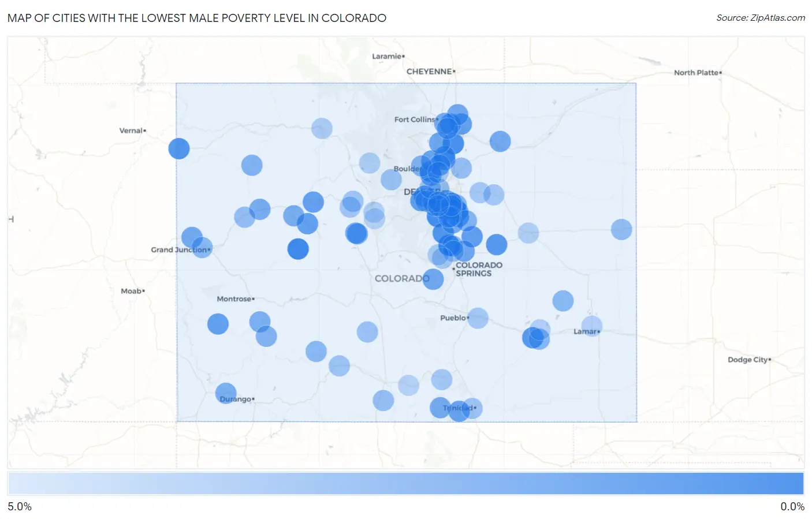The image size is (812, 519).
Task: Click the map title heading
Action: (x=197, y=18)
